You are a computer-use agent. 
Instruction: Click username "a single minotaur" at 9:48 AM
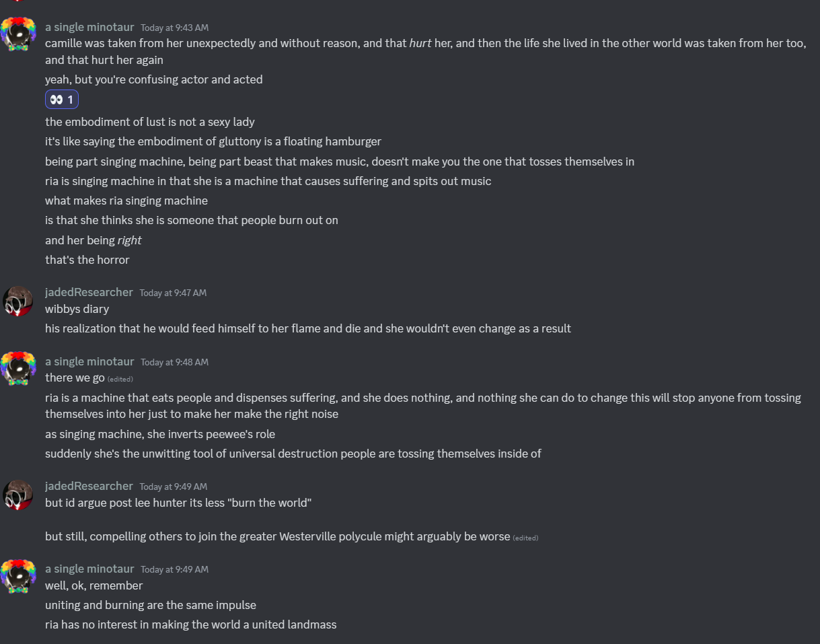pyautogui.click(x=89, y=361)
